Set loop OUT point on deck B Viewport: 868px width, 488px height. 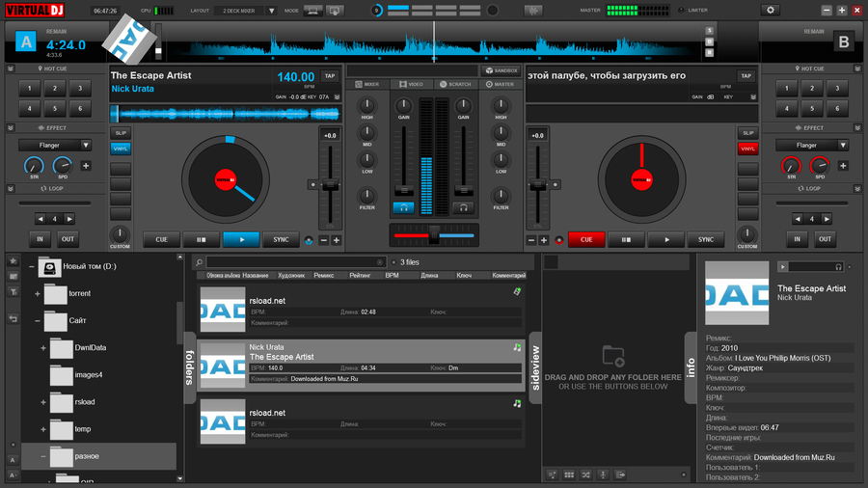point(825,239)
